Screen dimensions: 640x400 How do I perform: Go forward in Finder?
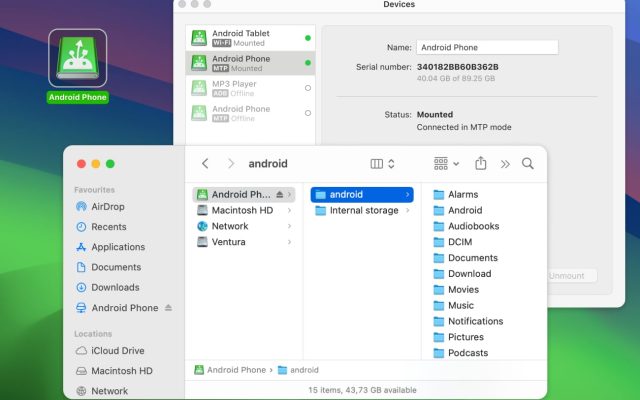tap(231, 164)
